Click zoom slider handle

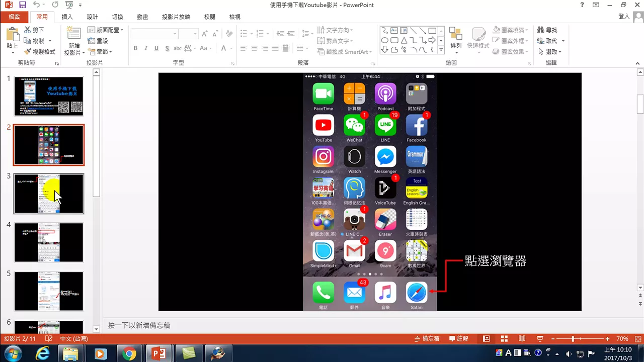(573, 339)
